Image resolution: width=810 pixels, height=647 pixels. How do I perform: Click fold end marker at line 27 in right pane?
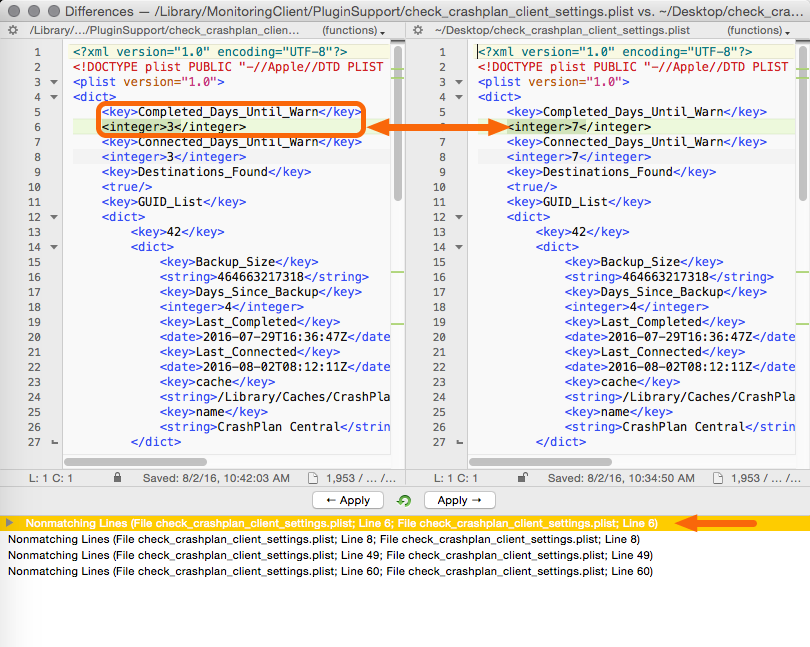[459, 442]
